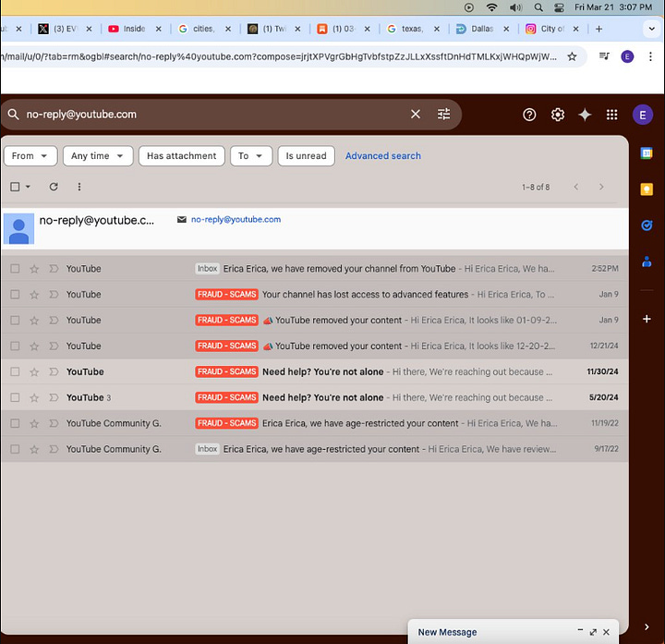Open Google Tasks side panel

(x=647, y=225)
